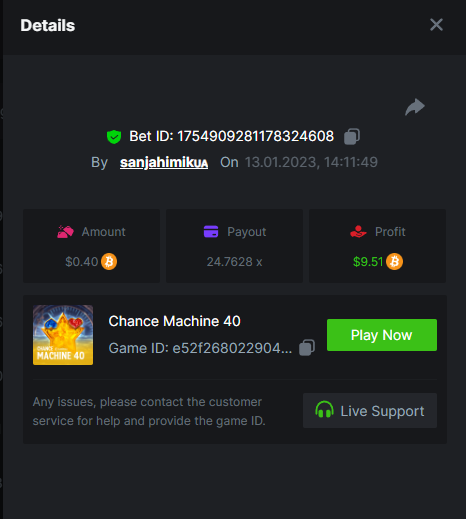The width and height of the screenshot is (466, 519).
Task: Click the Bitcoin icon beside $0.40 amount
Action: click(109, 261)
